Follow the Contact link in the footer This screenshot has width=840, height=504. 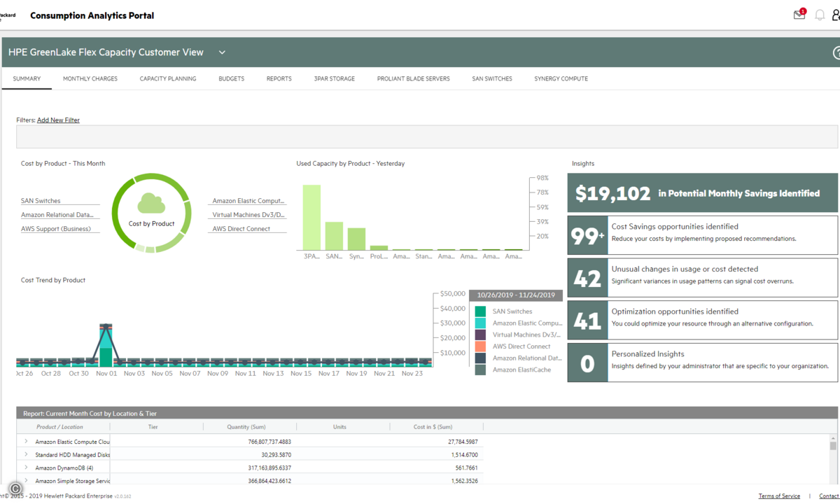coord(829,496)
